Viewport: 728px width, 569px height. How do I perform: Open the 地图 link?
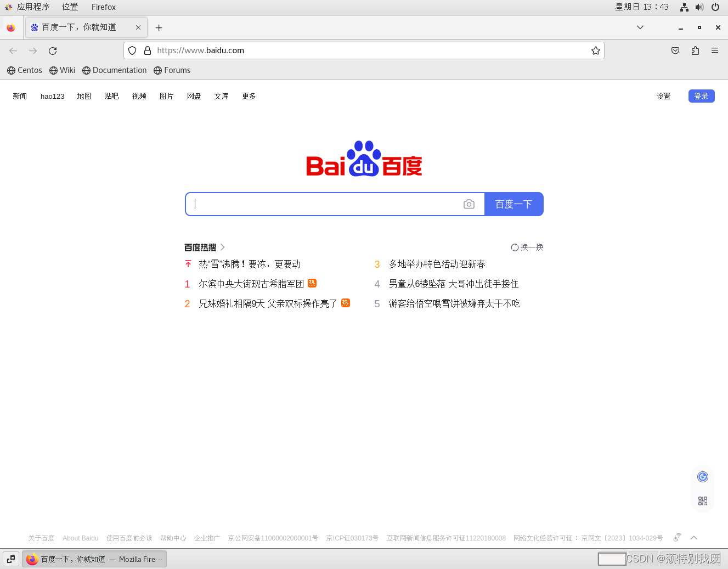click(x=84, y=96)
